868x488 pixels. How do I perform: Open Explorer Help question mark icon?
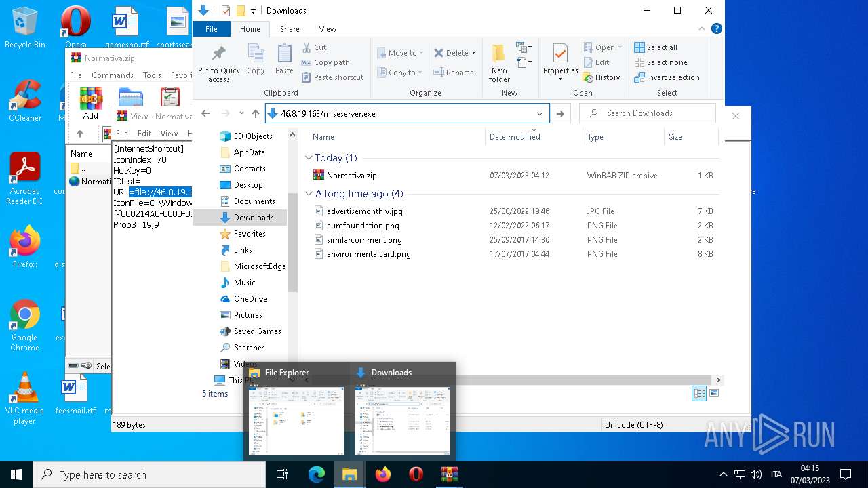(x=716, y=28)
